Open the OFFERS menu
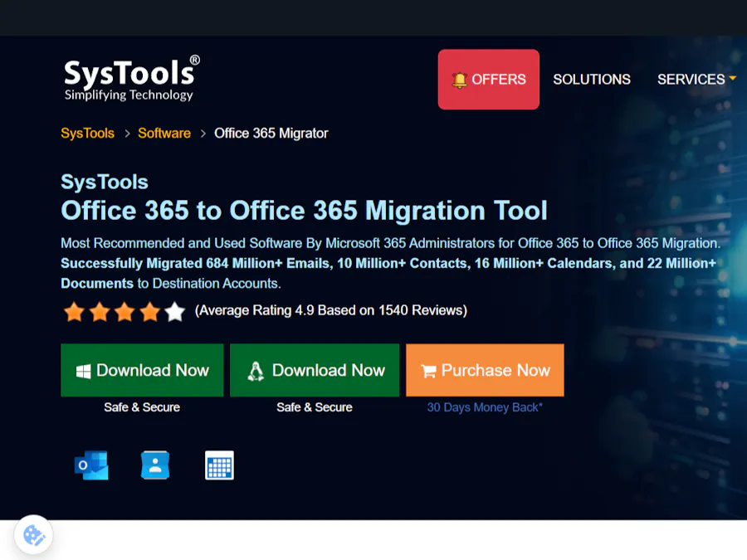 488,79
